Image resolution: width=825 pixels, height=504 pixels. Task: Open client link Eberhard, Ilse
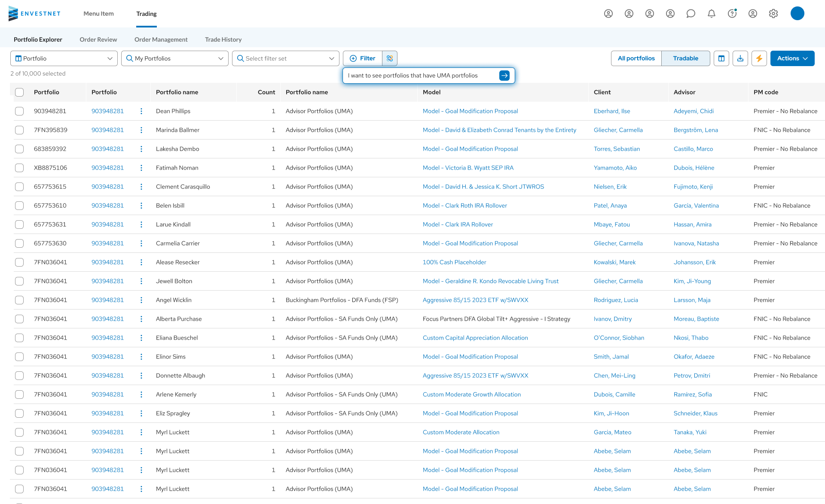coord(612,111)
